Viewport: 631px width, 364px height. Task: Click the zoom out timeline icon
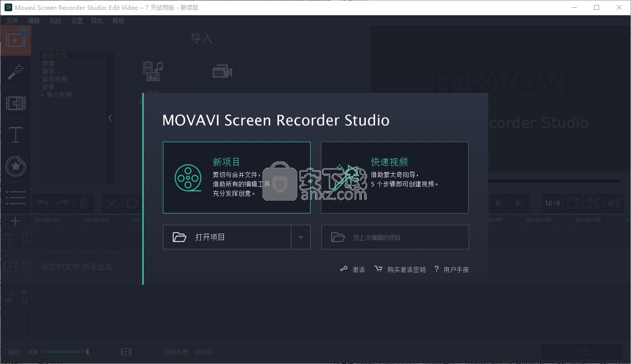tap(33, 352)
